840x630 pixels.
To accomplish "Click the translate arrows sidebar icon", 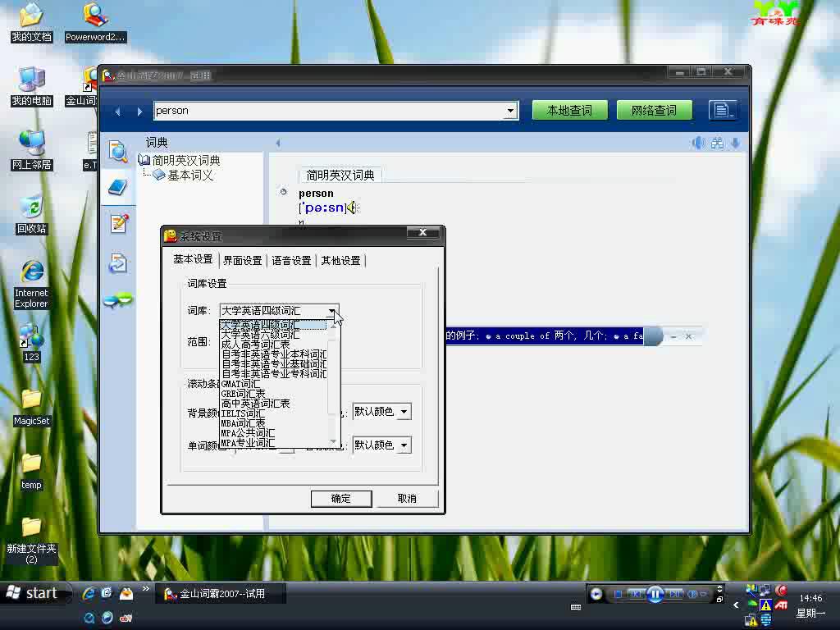I will tap(118, 263).
